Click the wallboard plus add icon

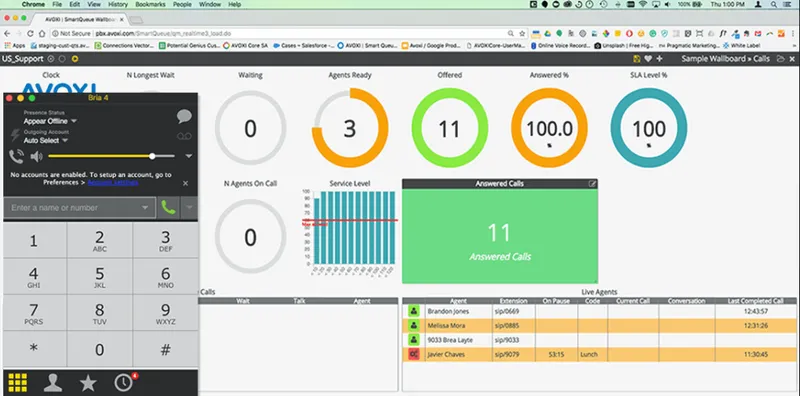click(659, 59)
